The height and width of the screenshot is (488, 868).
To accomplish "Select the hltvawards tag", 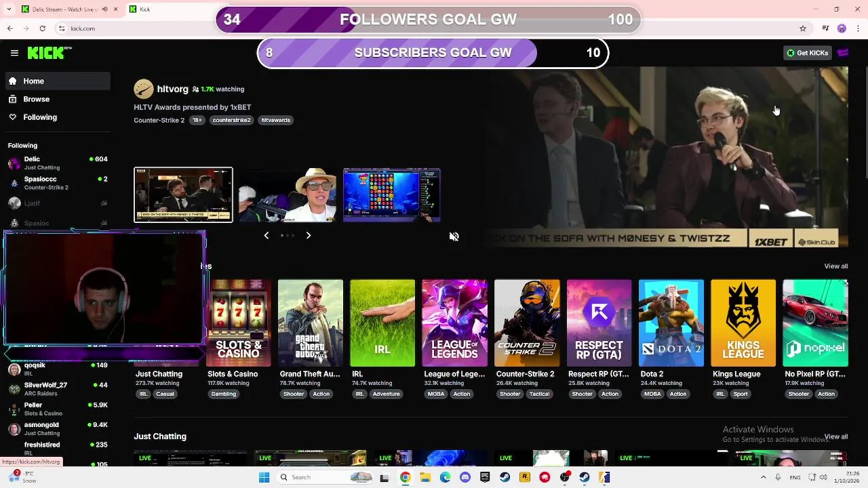I will click(x=275, y=120).
